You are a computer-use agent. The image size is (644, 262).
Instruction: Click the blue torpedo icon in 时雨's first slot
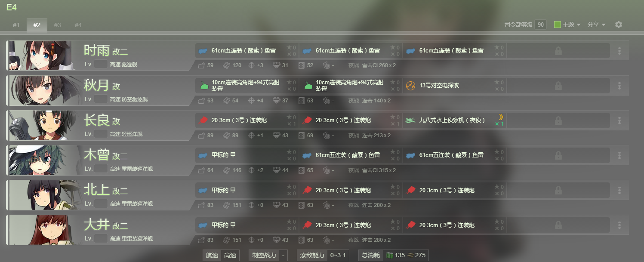(203, 51)
